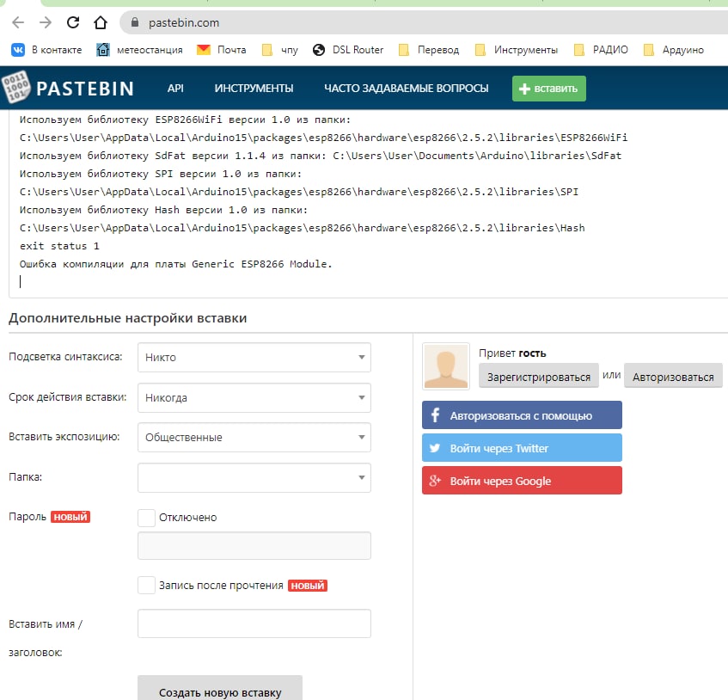Enable Запись после прочтения checkbox
Screen dimensions: 728x700
(x=146, y=586)
